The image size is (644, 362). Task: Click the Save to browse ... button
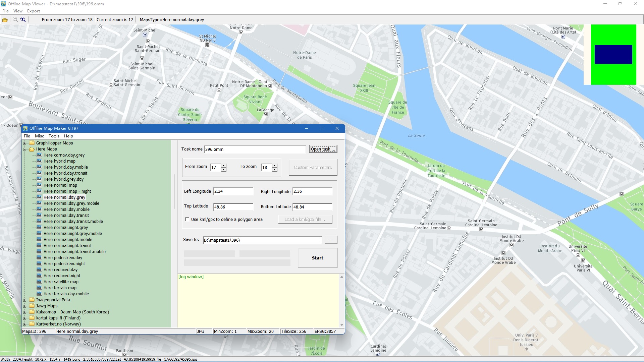pos(331,240)
